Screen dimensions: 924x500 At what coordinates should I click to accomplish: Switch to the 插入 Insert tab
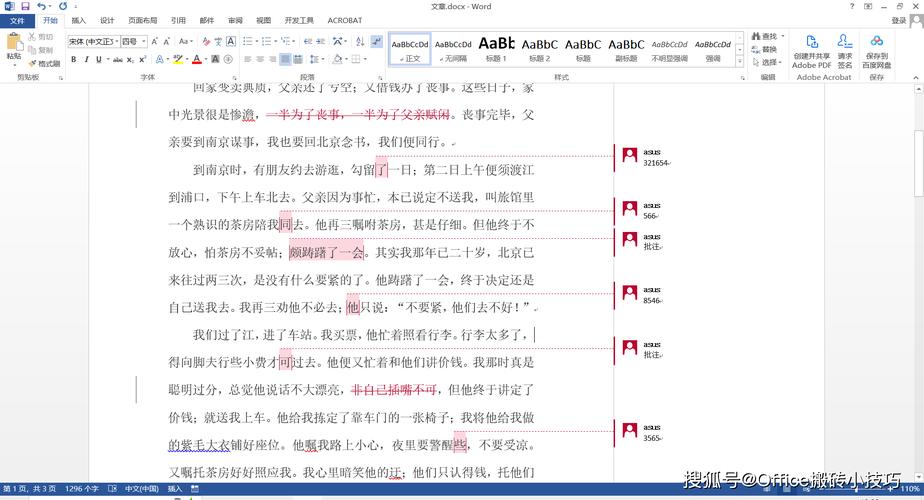coord(78,21)
